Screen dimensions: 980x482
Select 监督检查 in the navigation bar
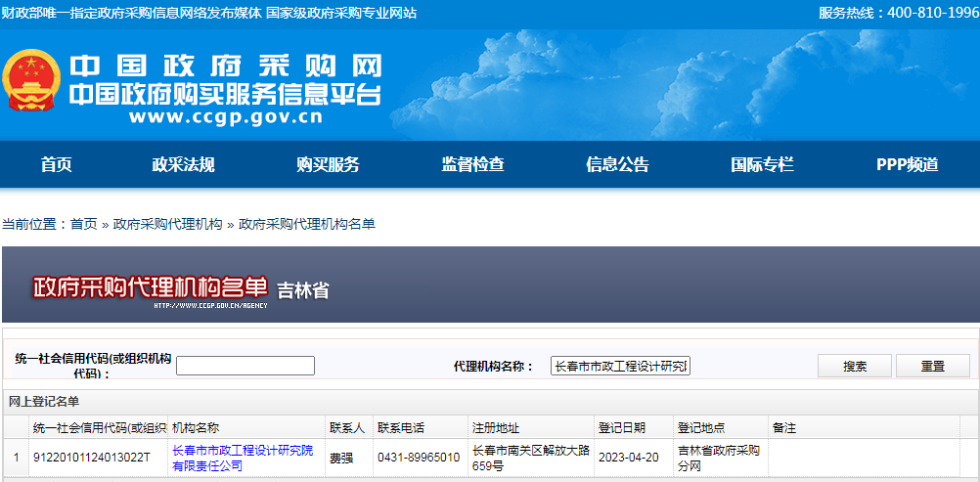[472, 164]
